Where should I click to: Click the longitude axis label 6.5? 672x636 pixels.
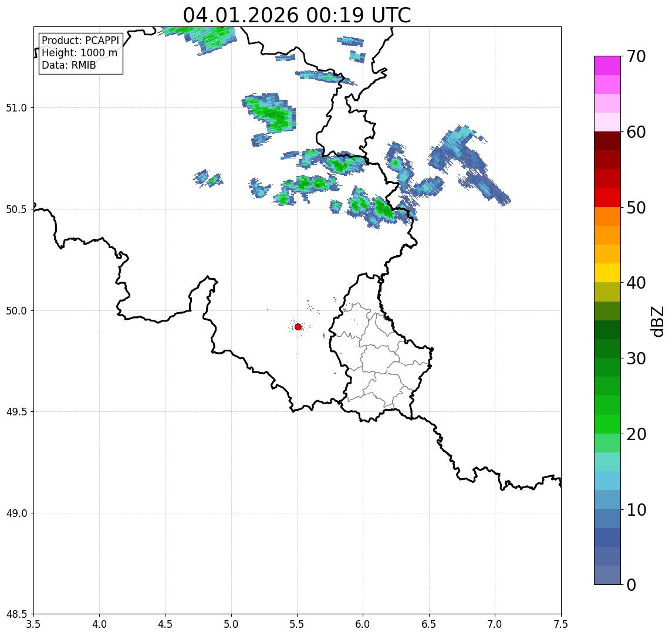coord(429,624)
